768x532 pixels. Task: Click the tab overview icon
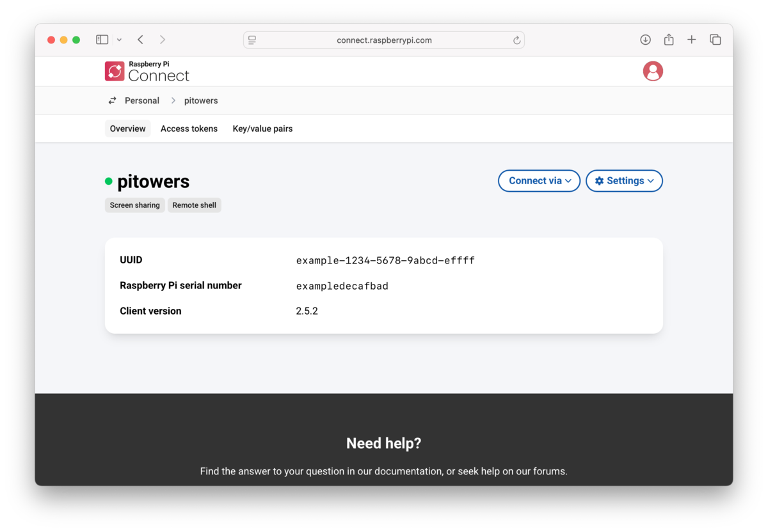tap(715, 39)
